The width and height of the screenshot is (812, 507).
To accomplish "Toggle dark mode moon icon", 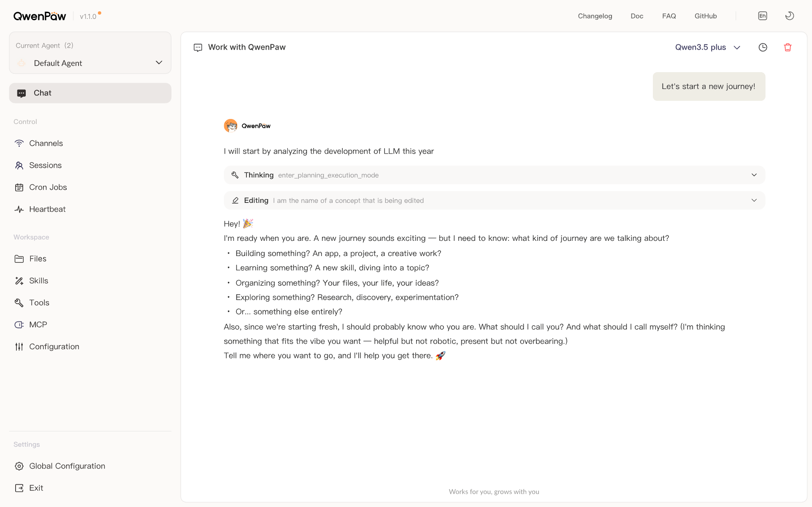I will click(789, 16).
